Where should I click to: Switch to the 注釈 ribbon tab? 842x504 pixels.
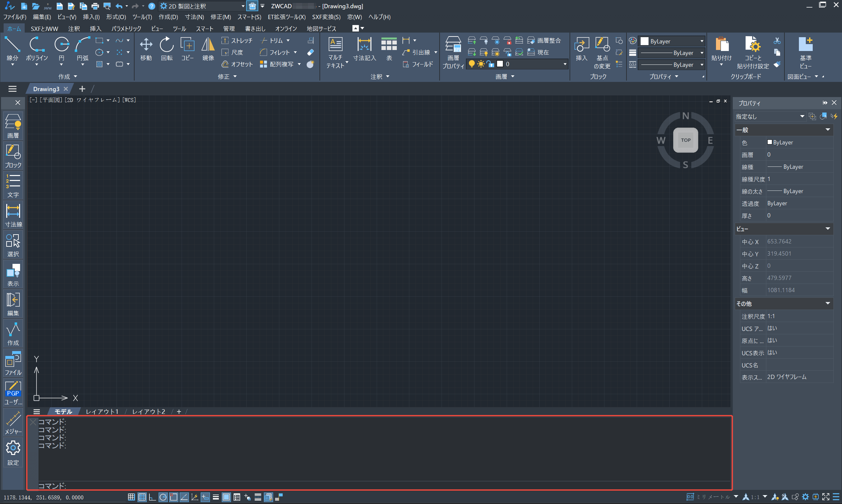[74, 29]
